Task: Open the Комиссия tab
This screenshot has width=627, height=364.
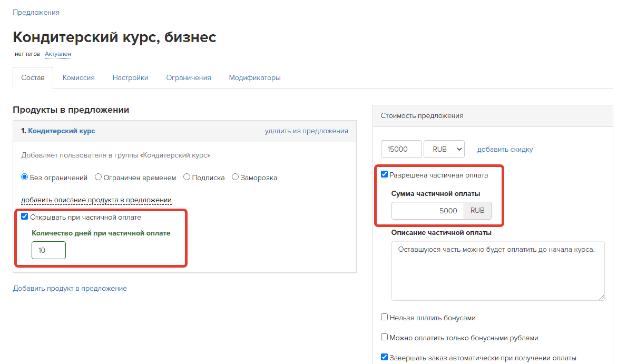Action: 79,77
